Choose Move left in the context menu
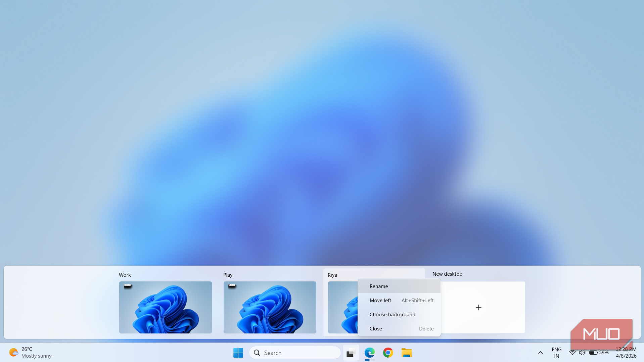 [399, 300]
